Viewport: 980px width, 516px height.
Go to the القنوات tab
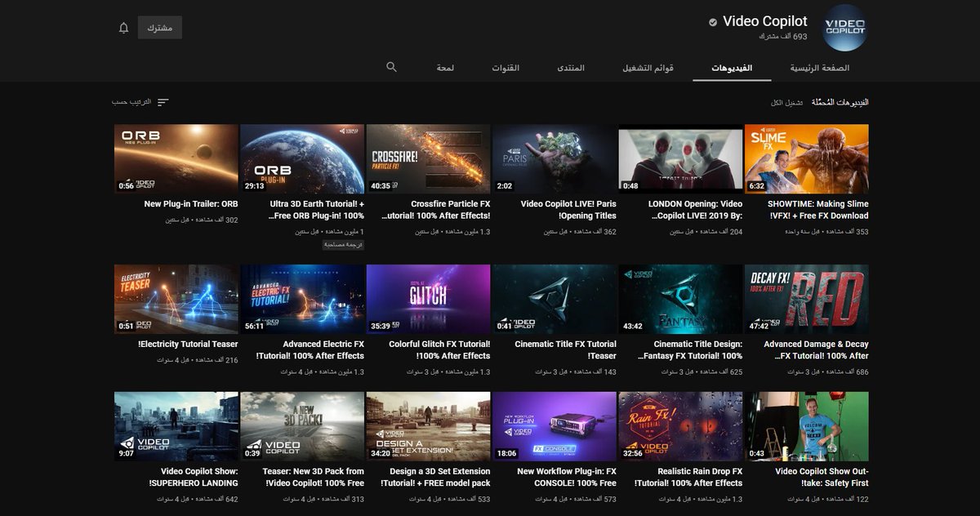pyautogui.click(x=506, y=68)
